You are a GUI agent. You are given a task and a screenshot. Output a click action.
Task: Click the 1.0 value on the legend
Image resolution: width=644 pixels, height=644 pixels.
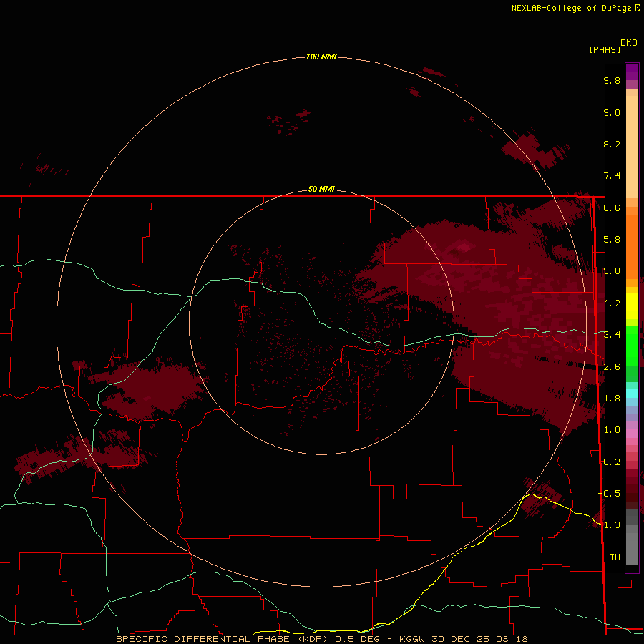(612, 430)
